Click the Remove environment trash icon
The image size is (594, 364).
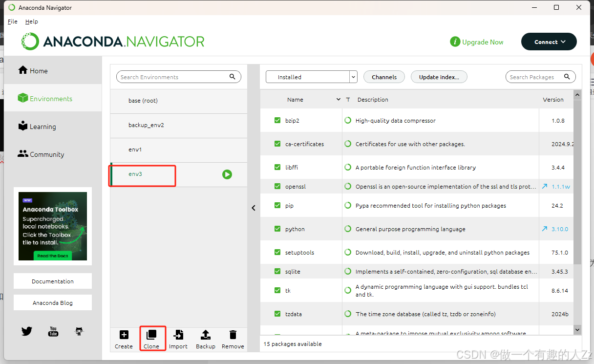(233, 335)
